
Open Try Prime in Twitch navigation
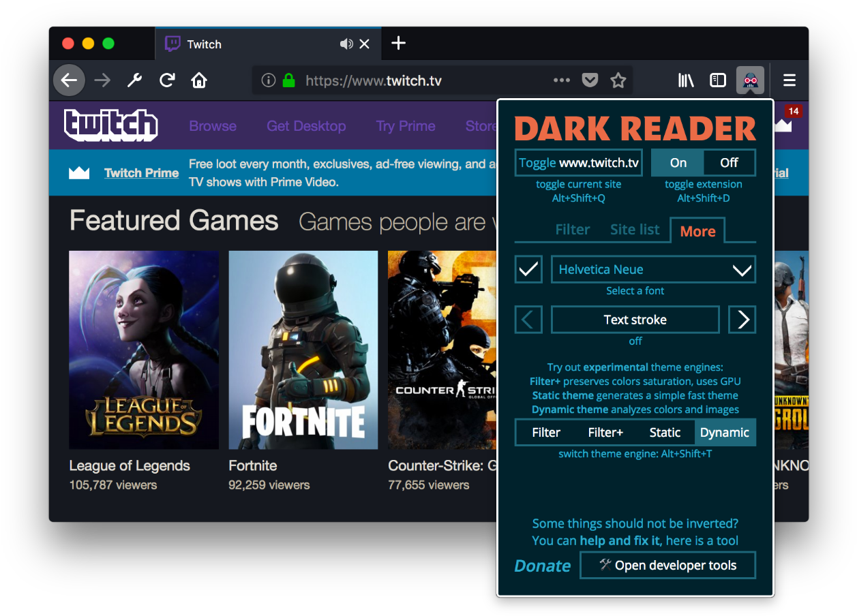tap(406, 126)
